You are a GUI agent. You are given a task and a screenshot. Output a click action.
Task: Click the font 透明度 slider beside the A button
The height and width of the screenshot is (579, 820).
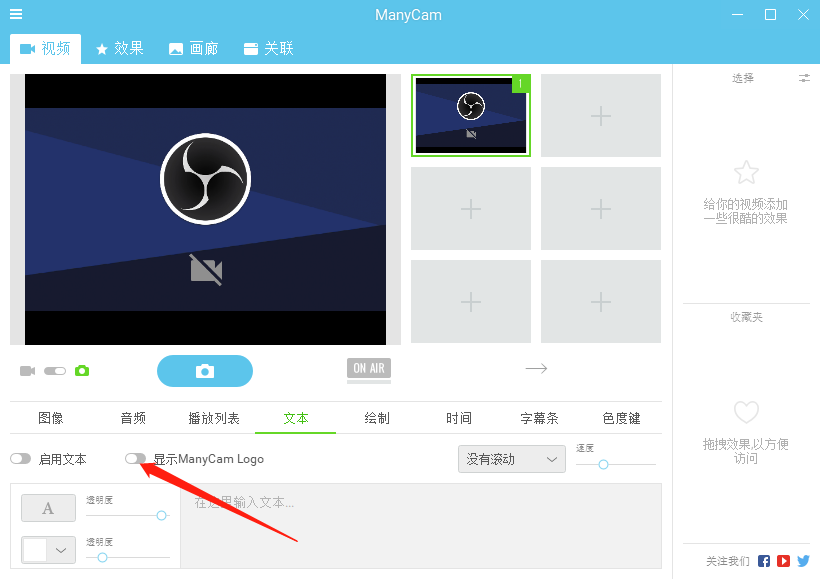pyautogui.click(x=162, y=515)
